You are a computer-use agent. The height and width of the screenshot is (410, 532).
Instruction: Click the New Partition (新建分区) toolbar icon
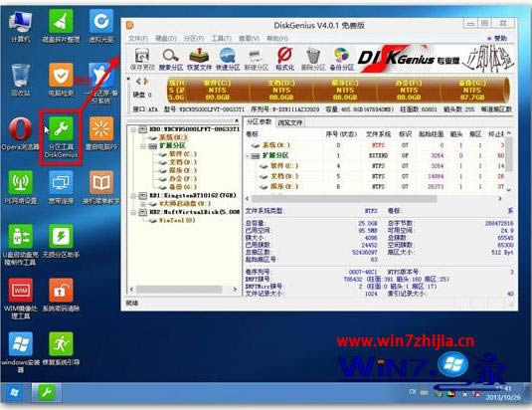tap(257, 59)
